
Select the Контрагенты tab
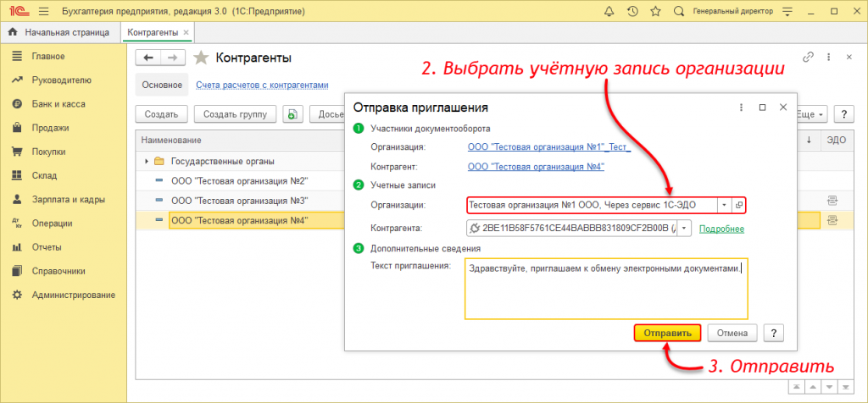click(153, 33)
